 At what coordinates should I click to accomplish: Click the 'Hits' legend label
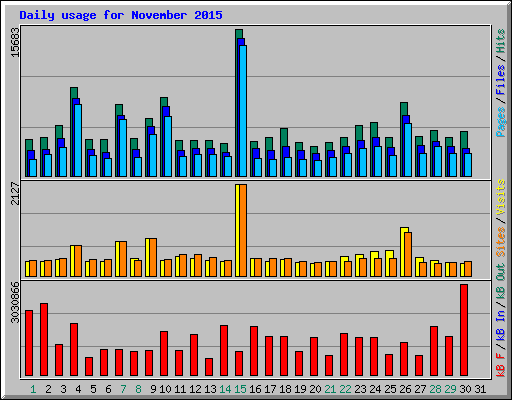[500, 41]
